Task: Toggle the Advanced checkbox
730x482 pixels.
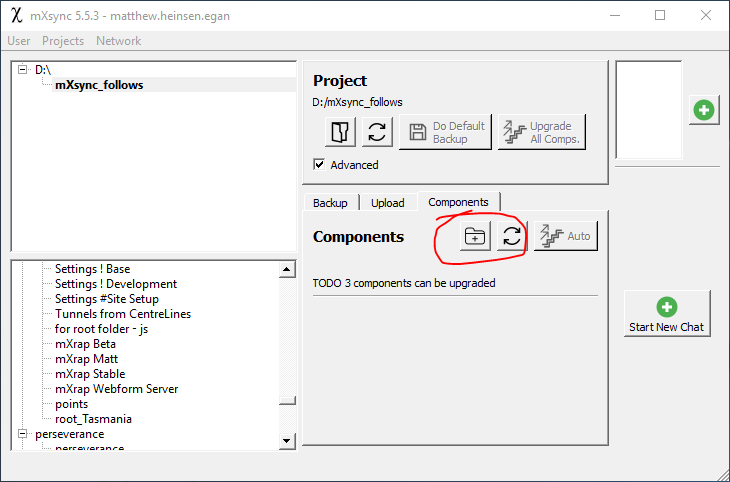Action: coord(319,165)
